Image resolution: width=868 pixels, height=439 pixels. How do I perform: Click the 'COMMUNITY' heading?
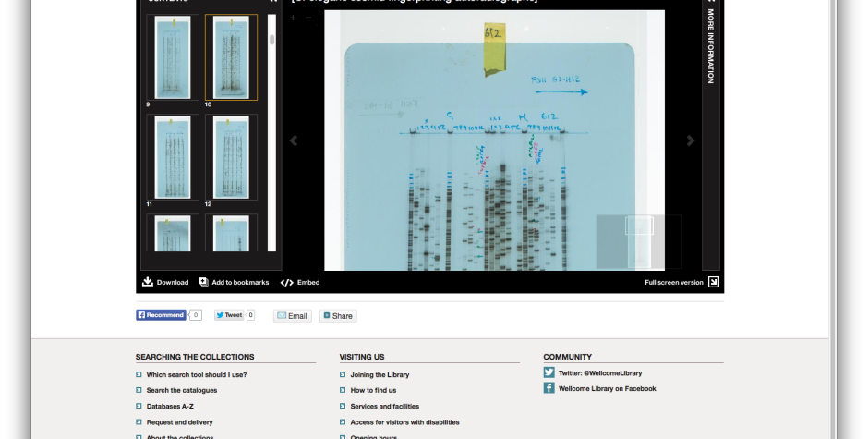tap(567, 357)
